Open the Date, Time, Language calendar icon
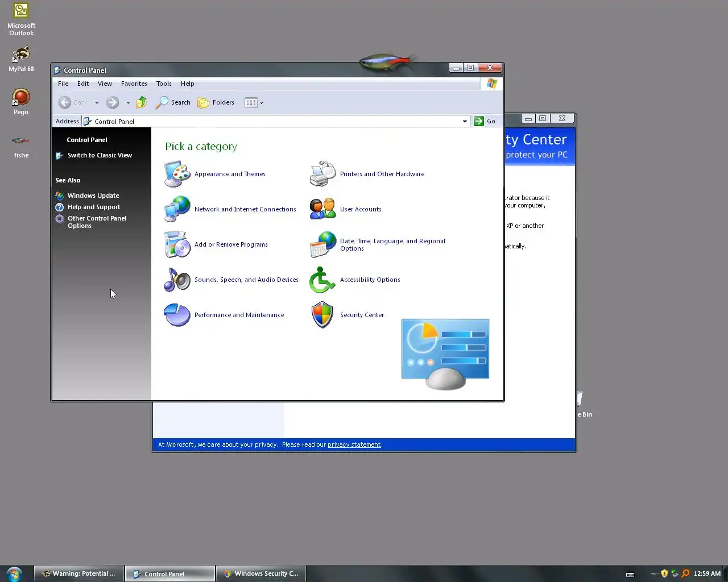This screenshot has width=728, height=582. point(323,244)
